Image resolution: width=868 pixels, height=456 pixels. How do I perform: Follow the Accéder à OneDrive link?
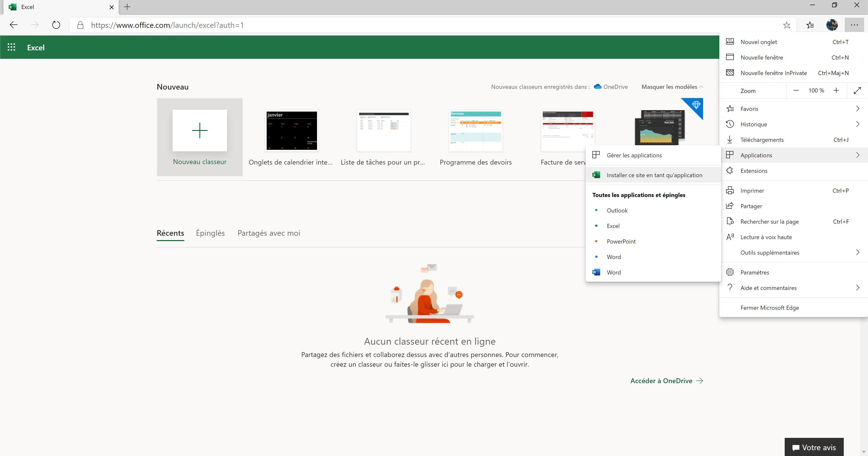[x=666, y=380]
